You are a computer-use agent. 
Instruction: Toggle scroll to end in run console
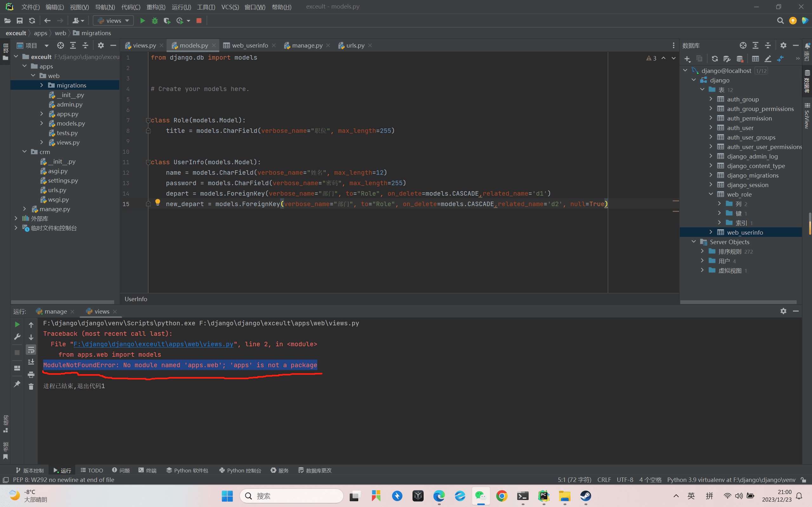pos(31,362)
